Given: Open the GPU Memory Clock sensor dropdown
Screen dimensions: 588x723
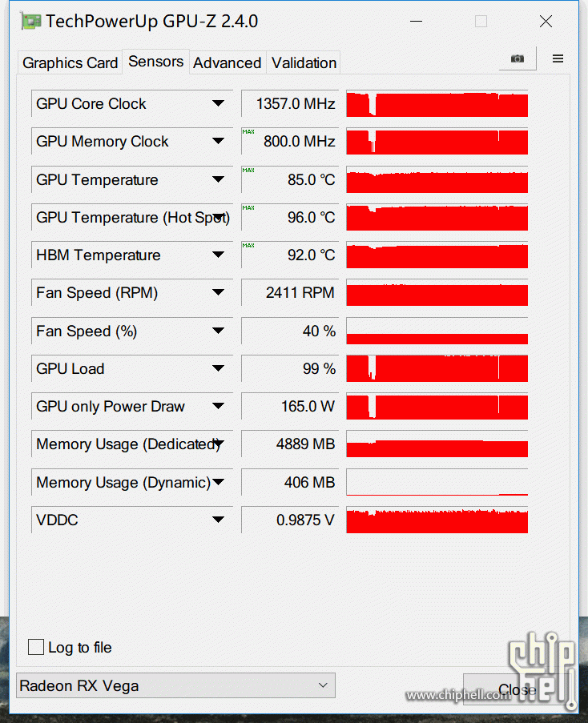Looking at the screenshot, I should point(132,141).
